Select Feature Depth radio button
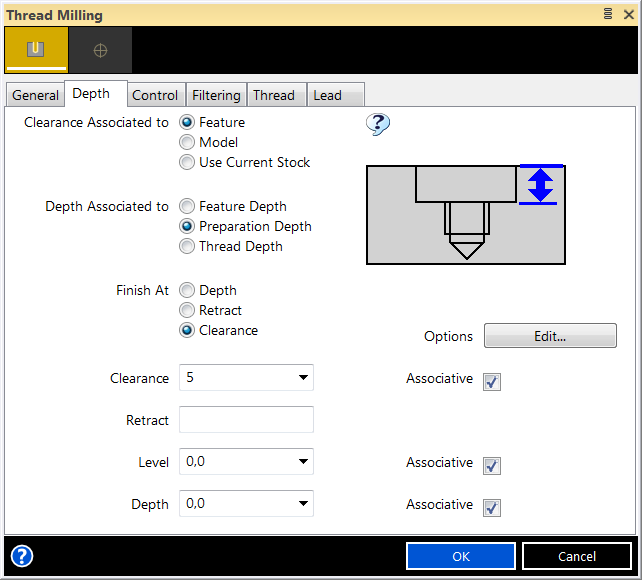The width and height of the screenshot is (642, 580). tap(187, 206)
